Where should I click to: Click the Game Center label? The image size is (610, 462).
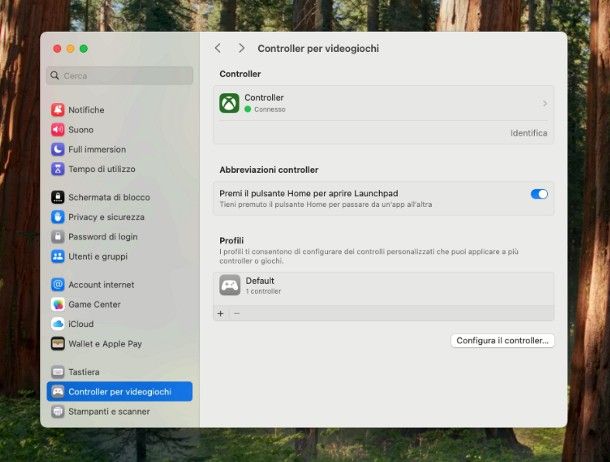pyautogui.click(x=94, y=304)
